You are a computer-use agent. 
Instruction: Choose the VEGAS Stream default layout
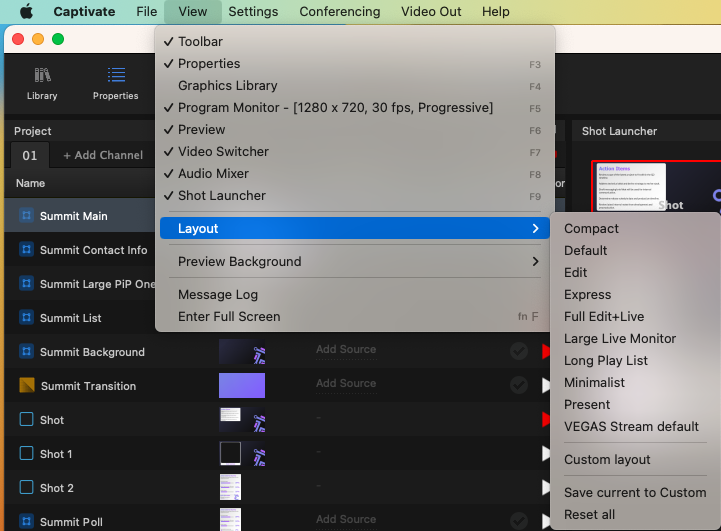(635, 427)
